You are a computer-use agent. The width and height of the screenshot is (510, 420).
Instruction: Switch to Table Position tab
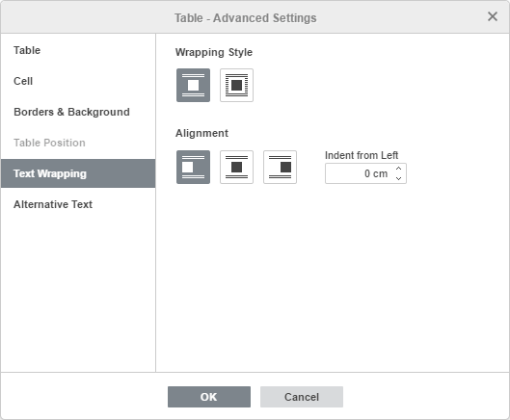coord(78,143)
